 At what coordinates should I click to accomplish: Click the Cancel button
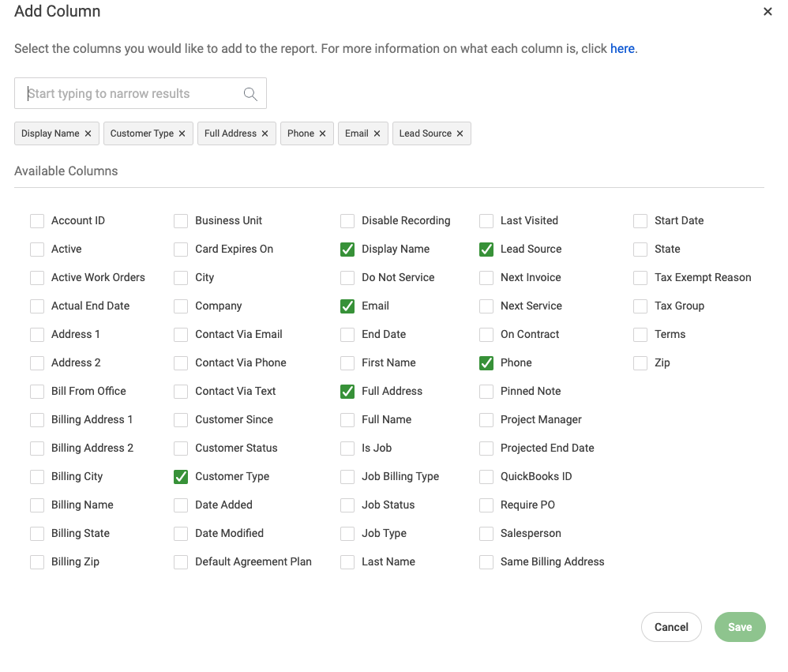pyautogui.click(x=671, y=627)
